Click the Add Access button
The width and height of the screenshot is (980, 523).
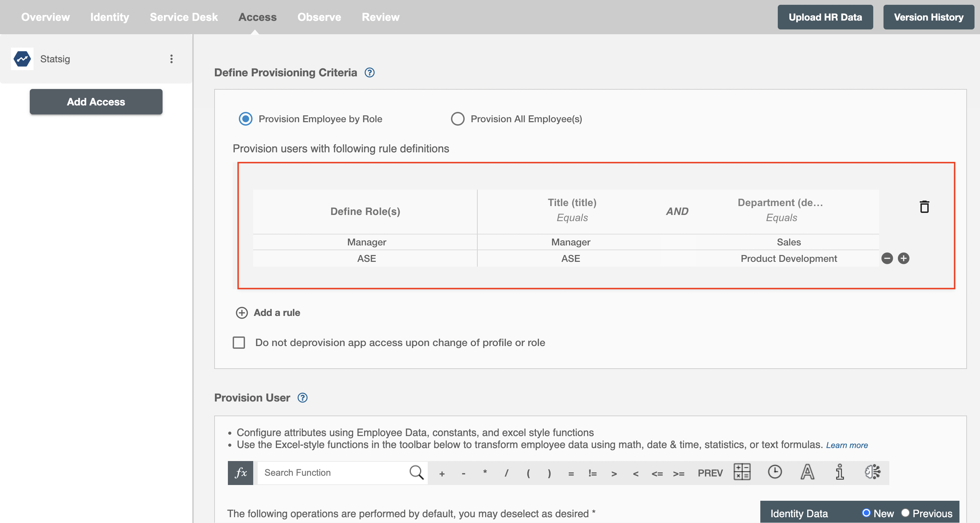coord(96,102)
